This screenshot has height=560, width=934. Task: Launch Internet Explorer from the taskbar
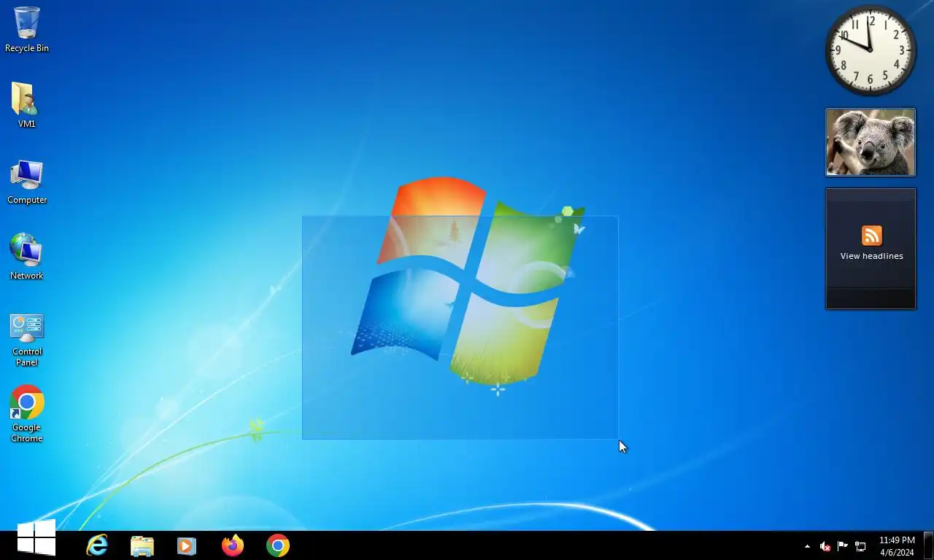point(97,545)
